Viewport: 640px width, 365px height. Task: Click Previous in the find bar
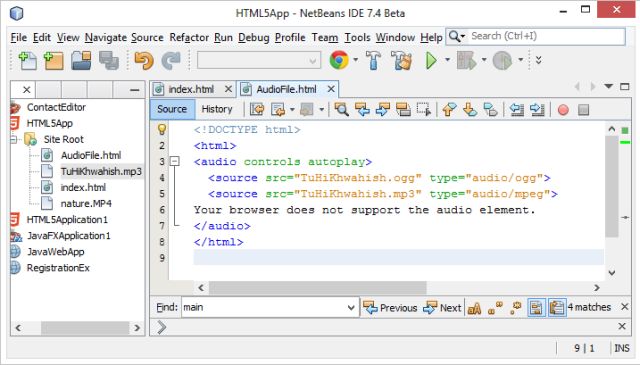390,308
